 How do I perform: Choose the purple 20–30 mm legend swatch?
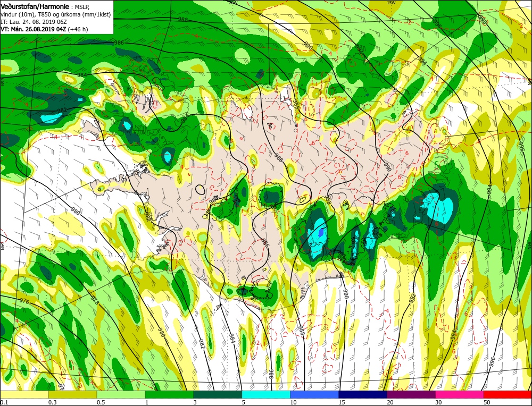tap(411, 394)
